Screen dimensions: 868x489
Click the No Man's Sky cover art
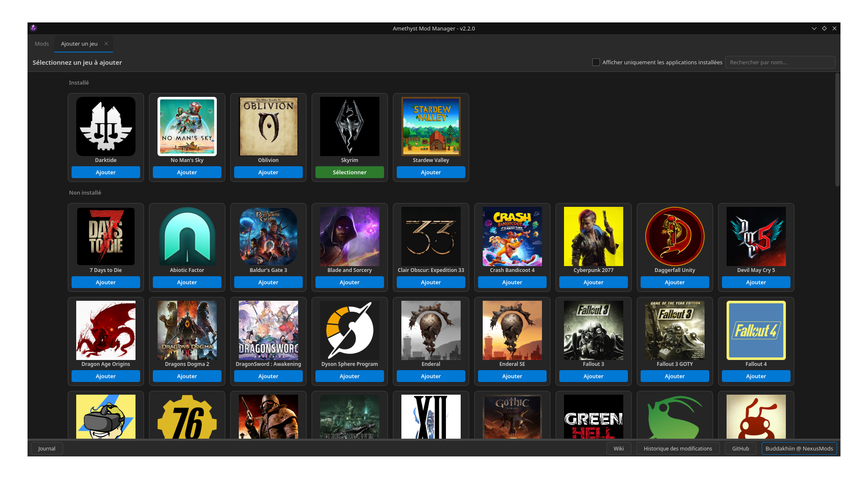[187, 126]
